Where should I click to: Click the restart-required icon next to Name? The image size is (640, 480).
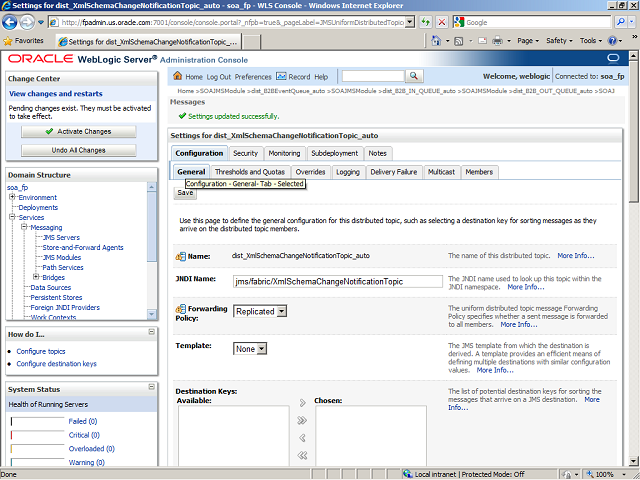pyautogui.click(x=180, y=256)
